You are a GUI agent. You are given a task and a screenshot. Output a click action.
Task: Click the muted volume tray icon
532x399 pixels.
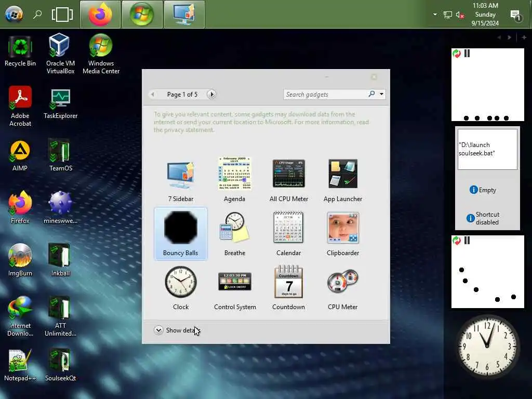pos(460,15)
